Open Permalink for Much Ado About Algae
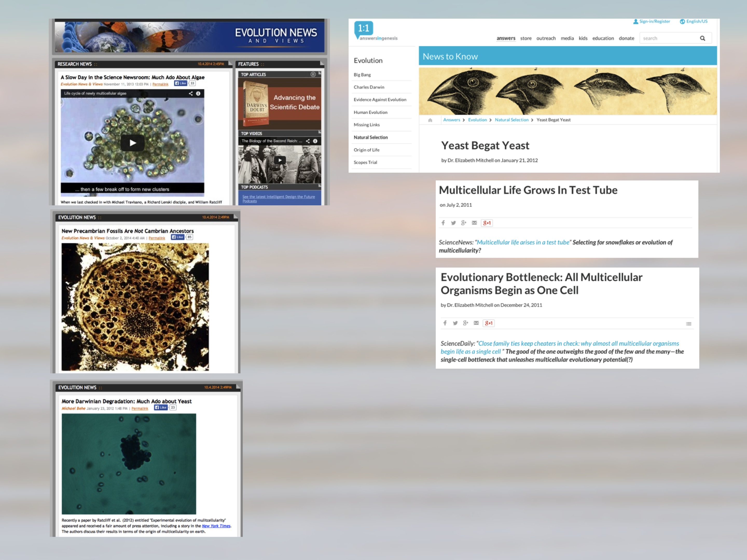Image resolution: width=747 pixels, height=560 pixels. (x=160, y=84)
